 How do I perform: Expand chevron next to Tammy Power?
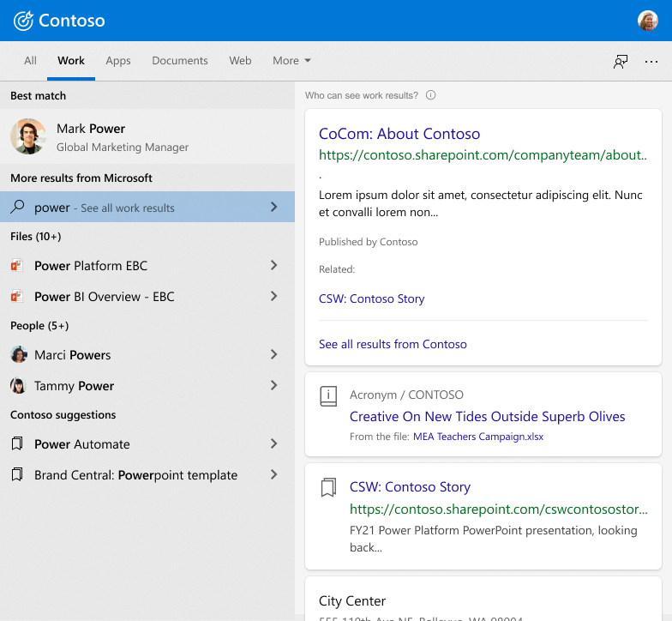pos(274,385)
